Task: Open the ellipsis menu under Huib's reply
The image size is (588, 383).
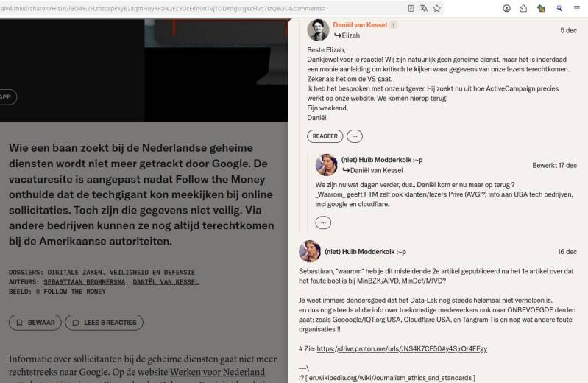Action: click(323, 222)
